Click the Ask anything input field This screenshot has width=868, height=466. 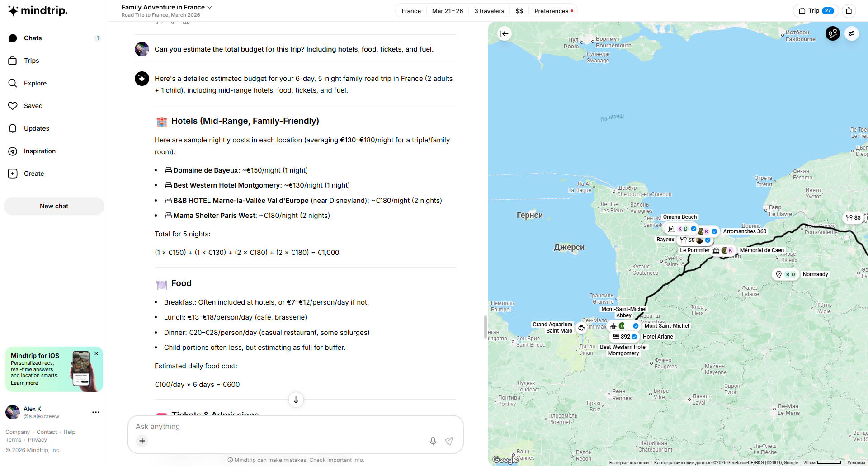(x=280, y=426)
